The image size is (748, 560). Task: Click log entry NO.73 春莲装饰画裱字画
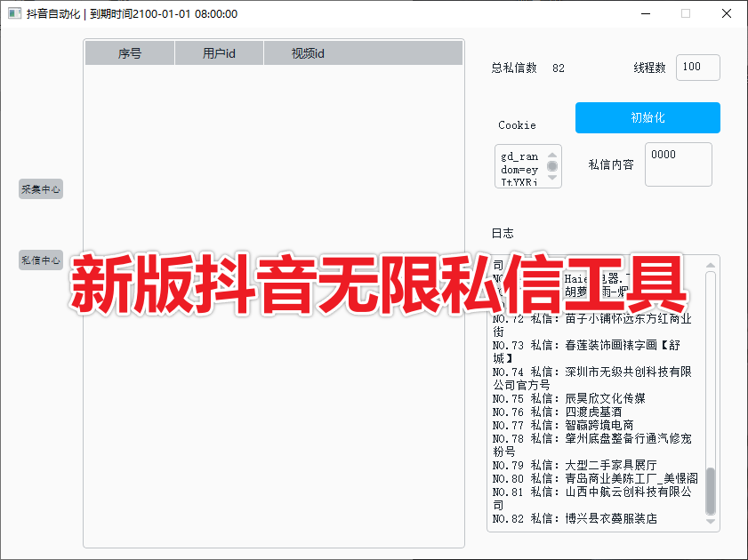(x=586, y=352)
